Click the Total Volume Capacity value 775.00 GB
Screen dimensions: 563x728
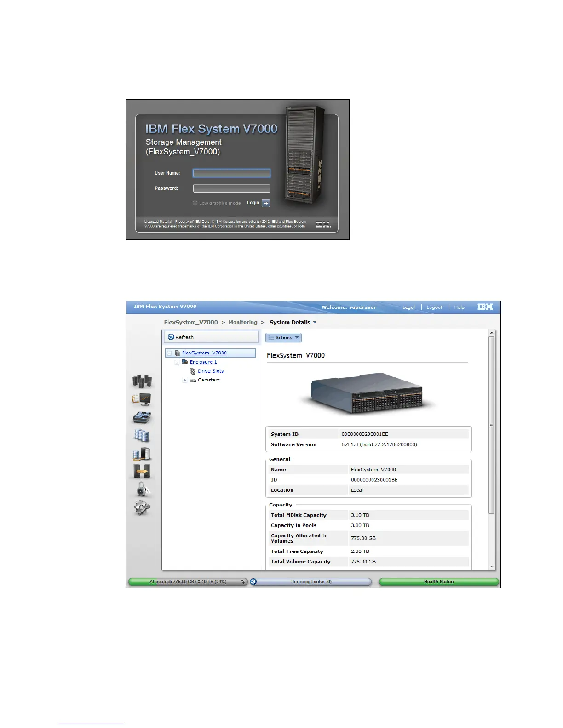[x=363, y=561]
